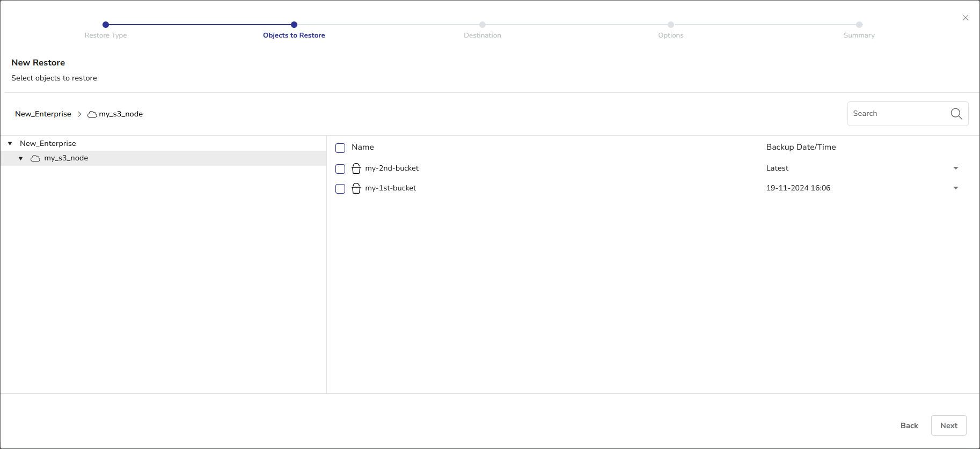Viewport: 980px width, 449px height.
Task: Click cloud icon beside my_s3_node in tree
Action: pyautogui.click(x=35, y=158)
